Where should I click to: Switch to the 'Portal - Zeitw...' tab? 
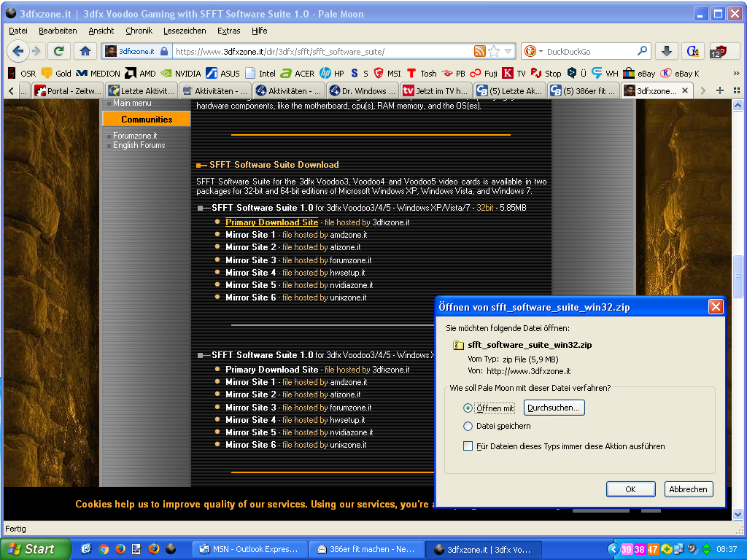click(x=68, y=90)
